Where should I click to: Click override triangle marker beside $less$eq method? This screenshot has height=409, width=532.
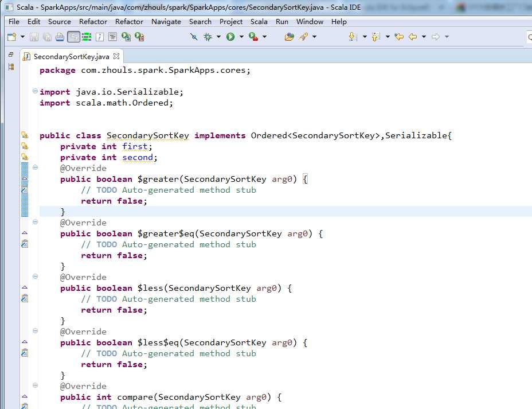(x=25, y=342)
